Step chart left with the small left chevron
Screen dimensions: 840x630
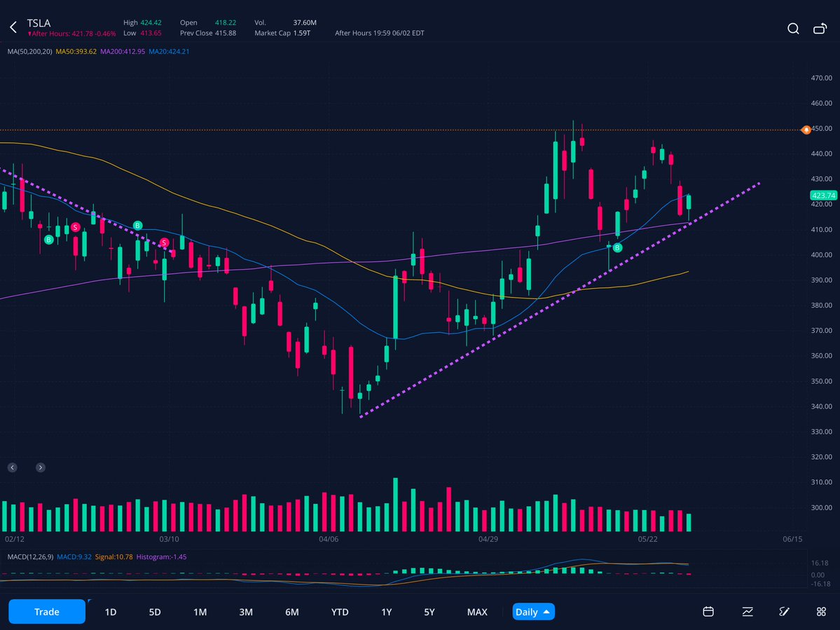click(x=13, y=467)
